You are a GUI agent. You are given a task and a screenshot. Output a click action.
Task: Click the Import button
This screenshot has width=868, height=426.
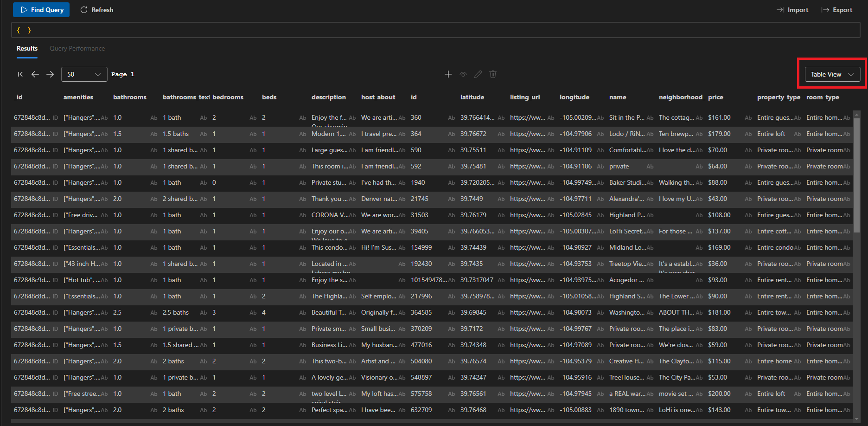coord(792,10)
